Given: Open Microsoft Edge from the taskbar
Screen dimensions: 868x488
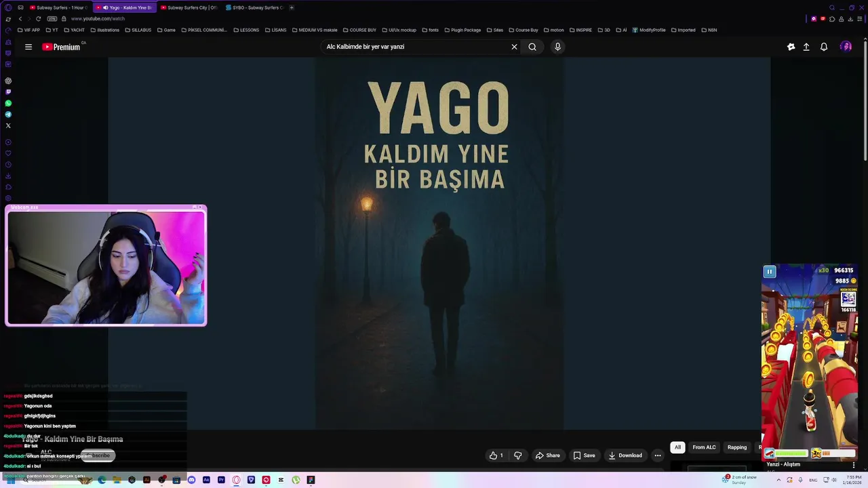Looking at the screenshot, I should coord(102,480).
